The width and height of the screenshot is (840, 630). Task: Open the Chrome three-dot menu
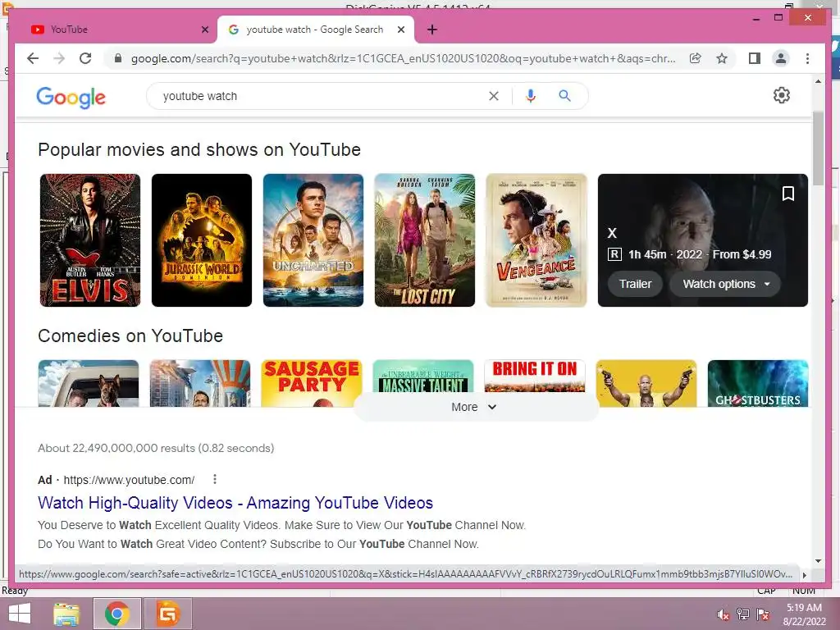click(807, 58)
